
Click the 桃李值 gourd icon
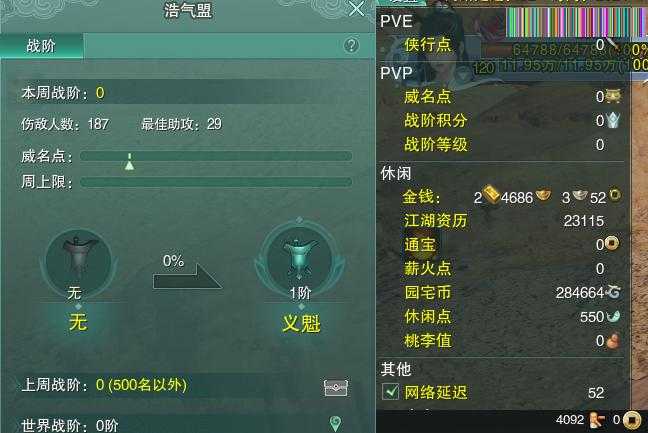click(612, 341)
